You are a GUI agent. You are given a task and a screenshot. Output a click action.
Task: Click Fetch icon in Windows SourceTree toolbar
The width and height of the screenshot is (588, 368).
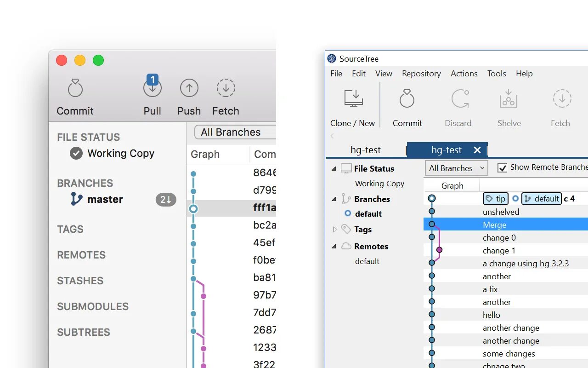point(562,98)
